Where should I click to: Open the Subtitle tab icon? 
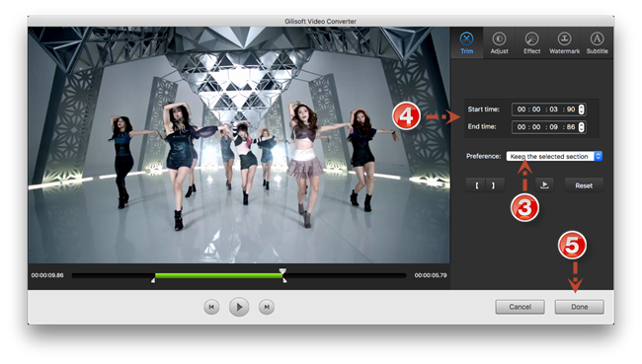point(597,38)
